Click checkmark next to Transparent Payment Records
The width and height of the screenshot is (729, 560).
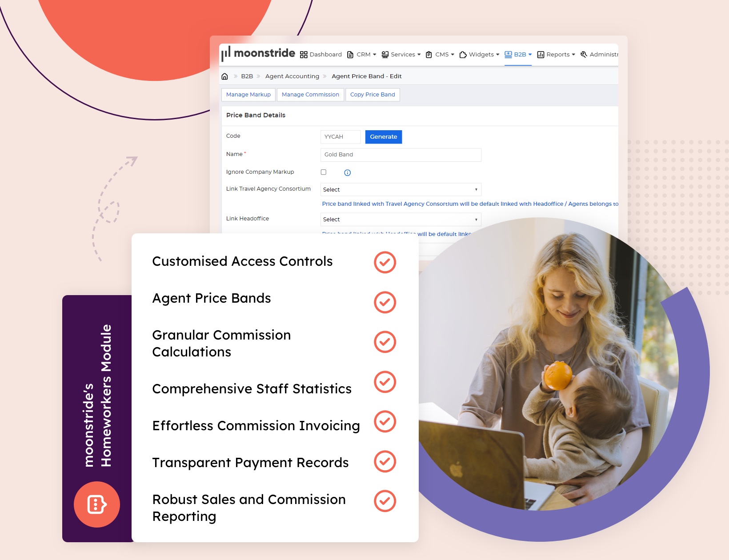[x=385, y=461]
